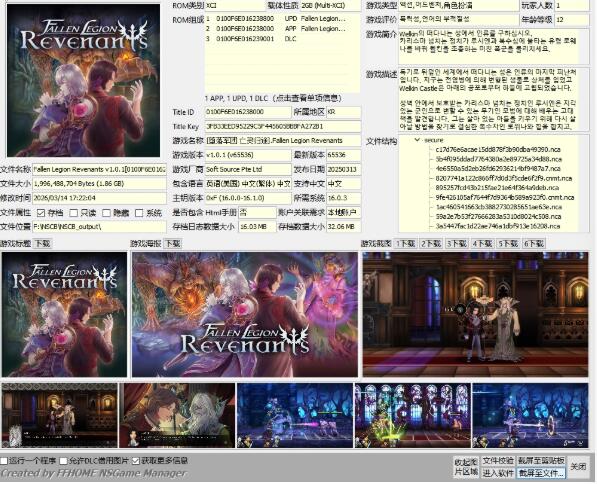The width and height of the screenshot is (597, 484).
Task: Open the first small screenshot in bottom row
Action: [59, 415]
